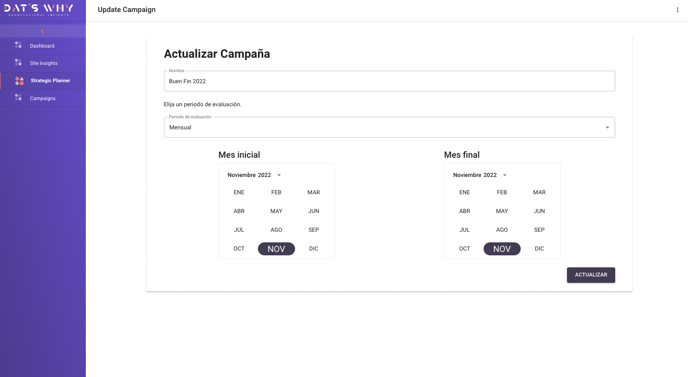
Task: Expand the Noviembre 2022 selector under Mes final
Action: pos(480,175)
